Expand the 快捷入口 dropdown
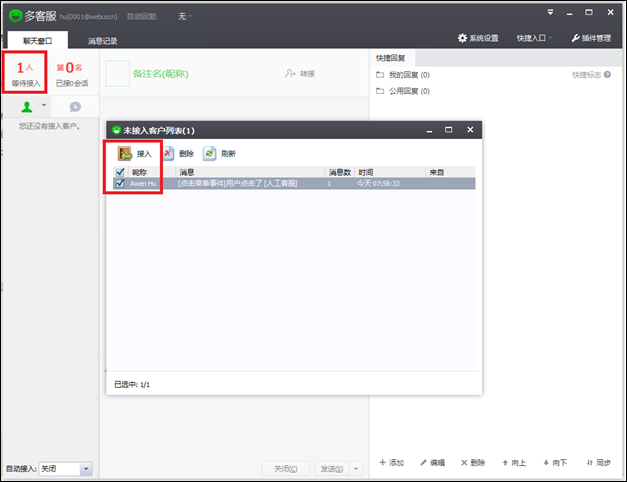Image resolution: width=627 pixels, height=482 pixels. tap(535, 38)
